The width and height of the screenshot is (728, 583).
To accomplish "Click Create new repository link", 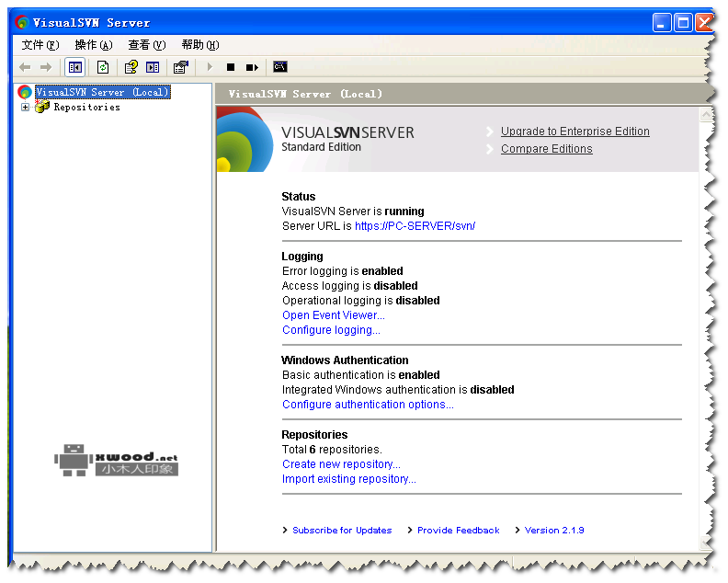I will pyautogui.click(x=341, y=464).
